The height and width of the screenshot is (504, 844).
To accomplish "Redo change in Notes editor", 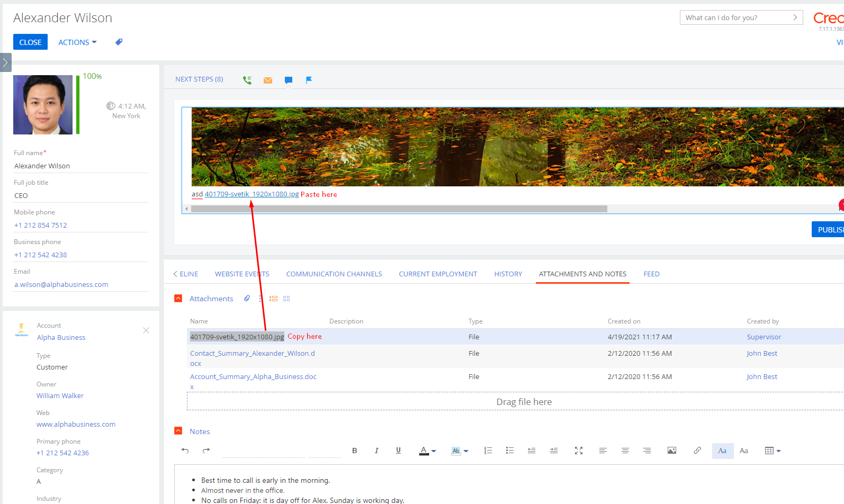I will (206, 451).
